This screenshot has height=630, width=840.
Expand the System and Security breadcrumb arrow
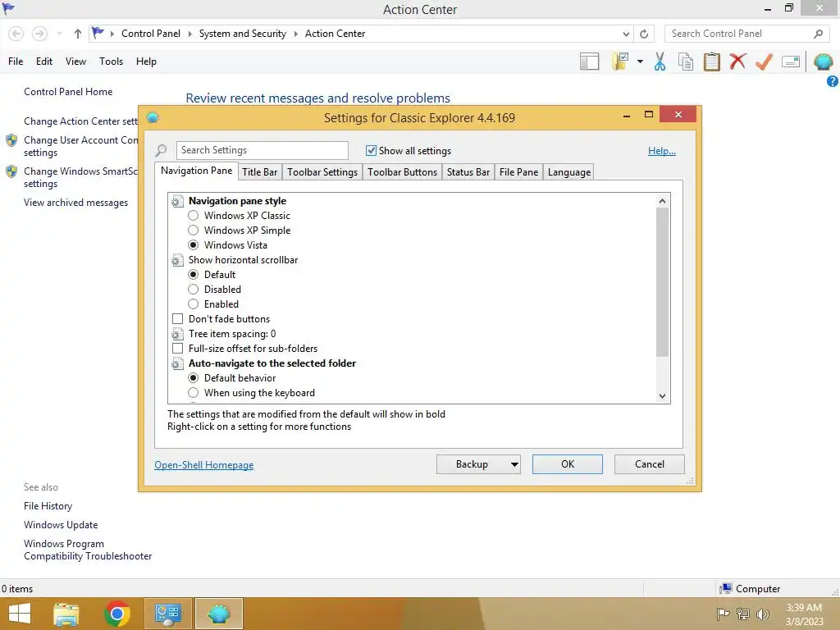(x=295, y=34)
